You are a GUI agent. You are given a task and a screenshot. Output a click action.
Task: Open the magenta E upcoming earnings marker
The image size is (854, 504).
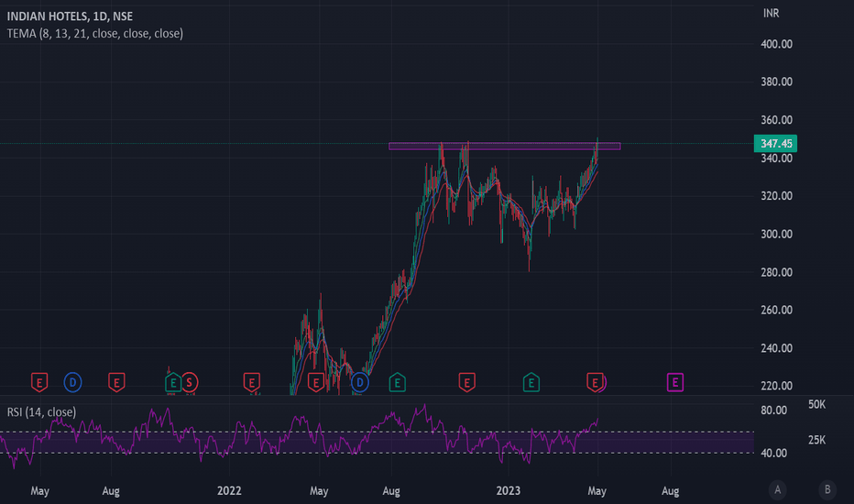[674, 382]
